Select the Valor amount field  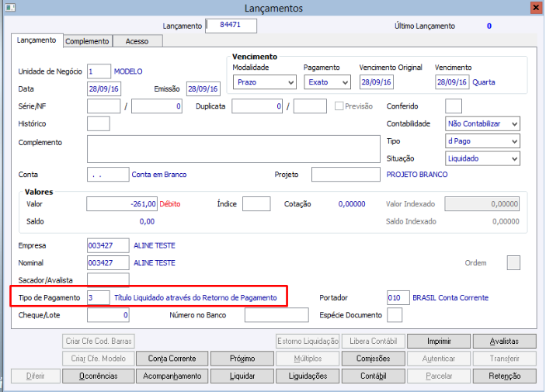point(122,204)
